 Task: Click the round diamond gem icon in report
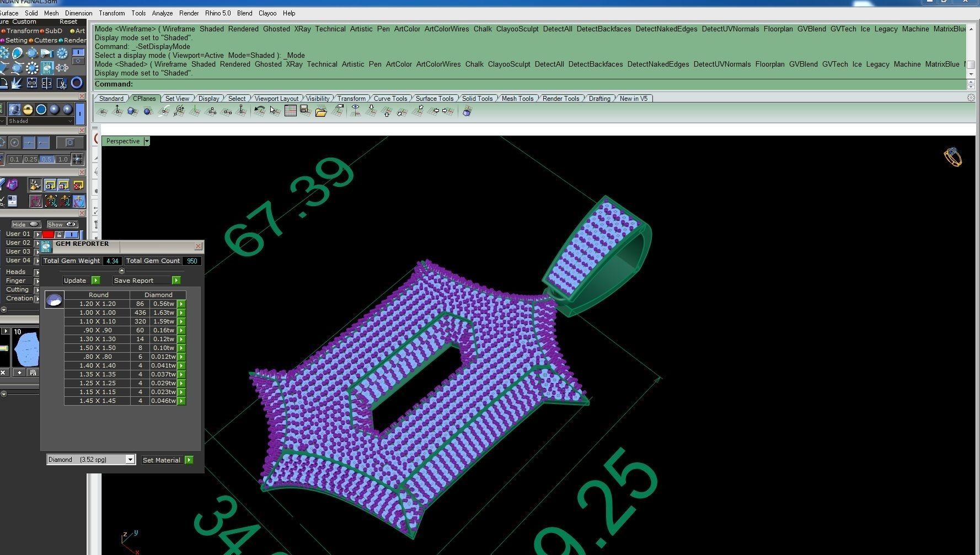click(54, 300)
